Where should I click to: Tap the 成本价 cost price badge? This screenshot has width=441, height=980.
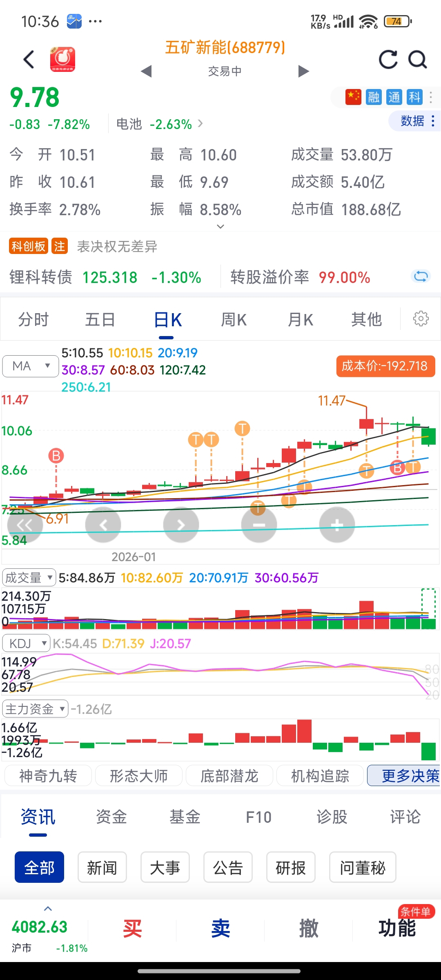coord(385,366)
